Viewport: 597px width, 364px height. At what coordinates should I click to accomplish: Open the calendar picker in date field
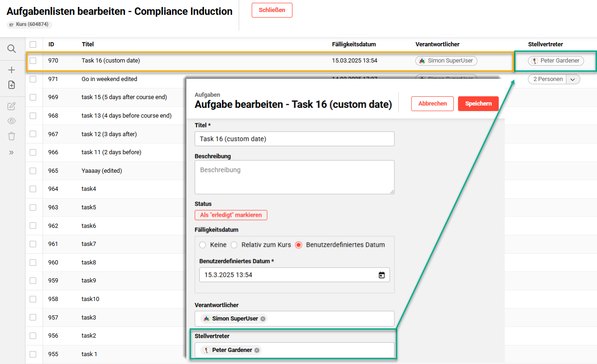381,275
